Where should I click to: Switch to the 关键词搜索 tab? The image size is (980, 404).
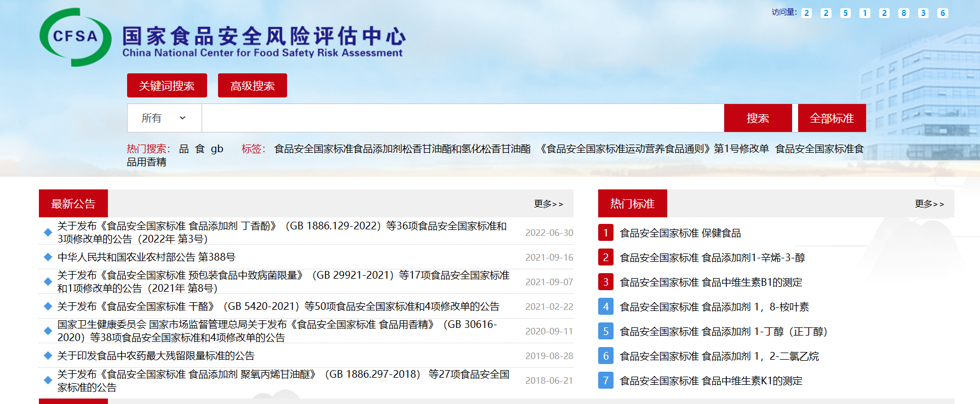[167, 85]
